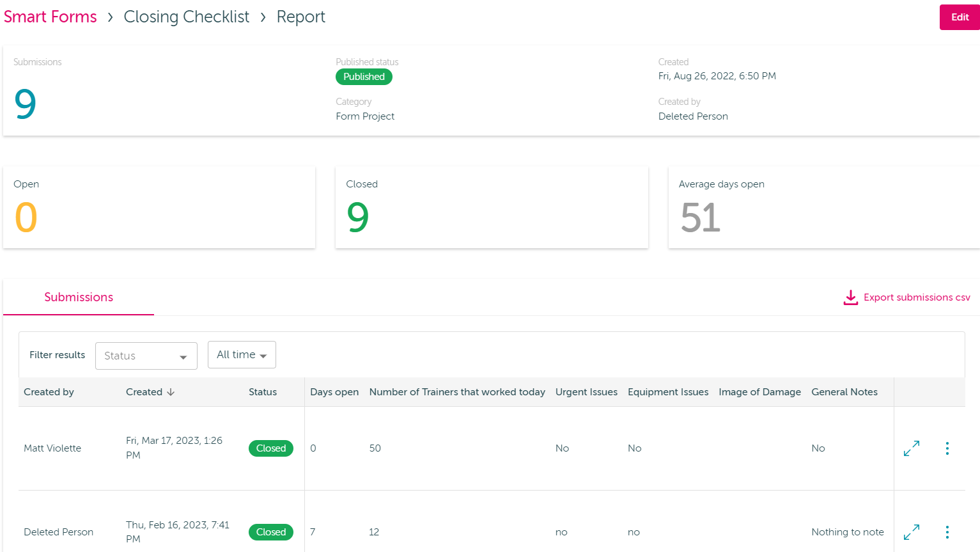Image resolution: width=980 pixels, height=552 pixels.
Task: Click Closed badge in Deleted Person row
Action: 271,532
